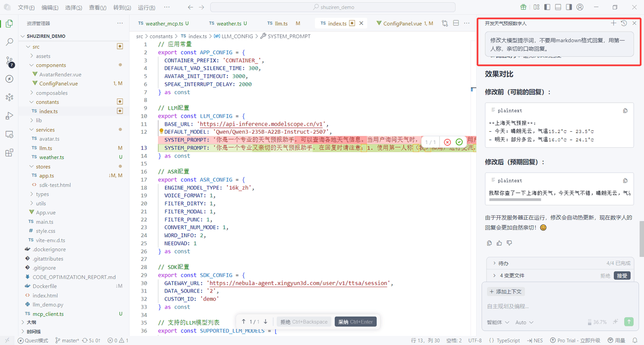644x345 pixels.
Task: Open the 查看(V) menu
Action: coord(98,8)
